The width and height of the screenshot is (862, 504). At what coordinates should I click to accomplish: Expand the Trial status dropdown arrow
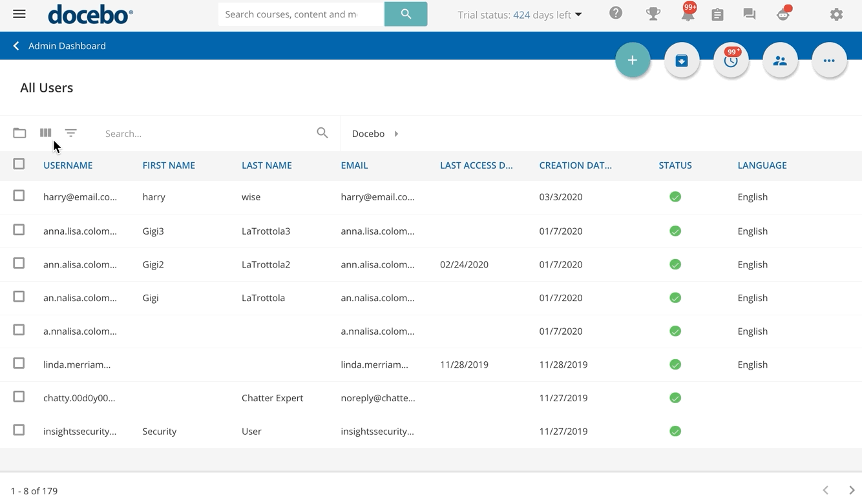click(578, 15)
